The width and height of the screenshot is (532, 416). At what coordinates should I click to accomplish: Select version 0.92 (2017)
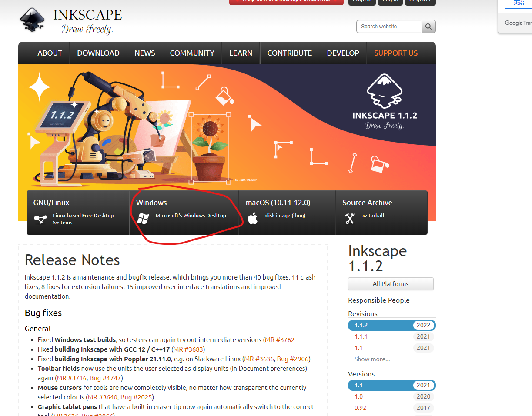click(x=392, y=408)
